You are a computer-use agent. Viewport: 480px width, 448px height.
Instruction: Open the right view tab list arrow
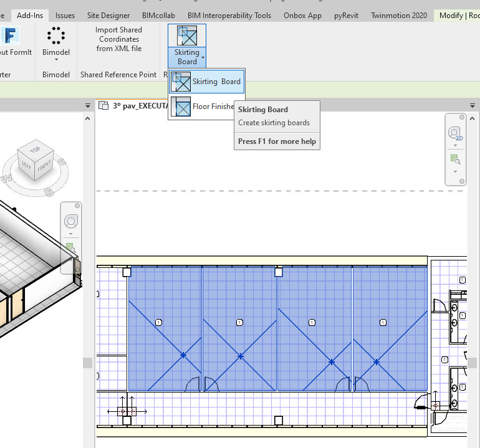pos(473,106)
